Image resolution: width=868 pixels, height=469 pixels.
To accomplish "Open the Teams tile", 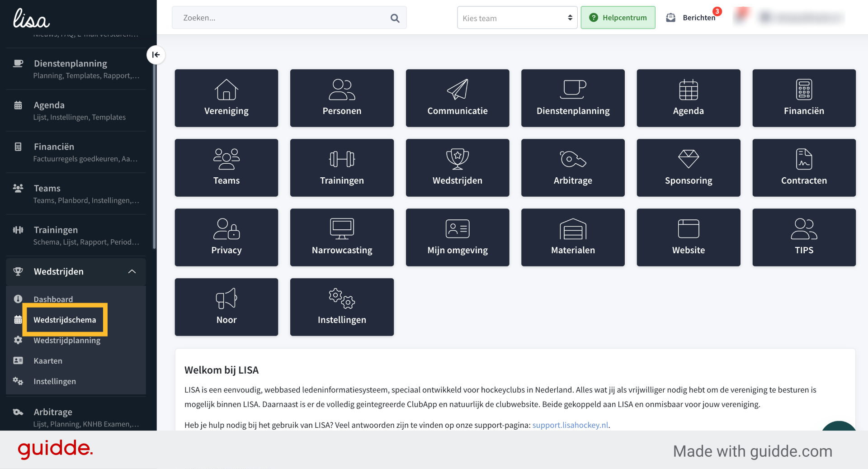I will (226, 167).
